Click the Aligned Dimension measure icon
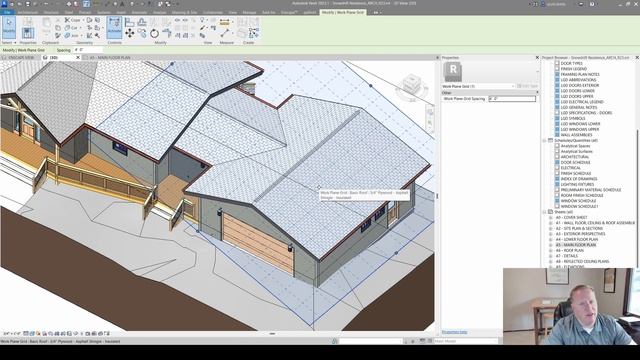640x360 pixels. coord(224,22)
